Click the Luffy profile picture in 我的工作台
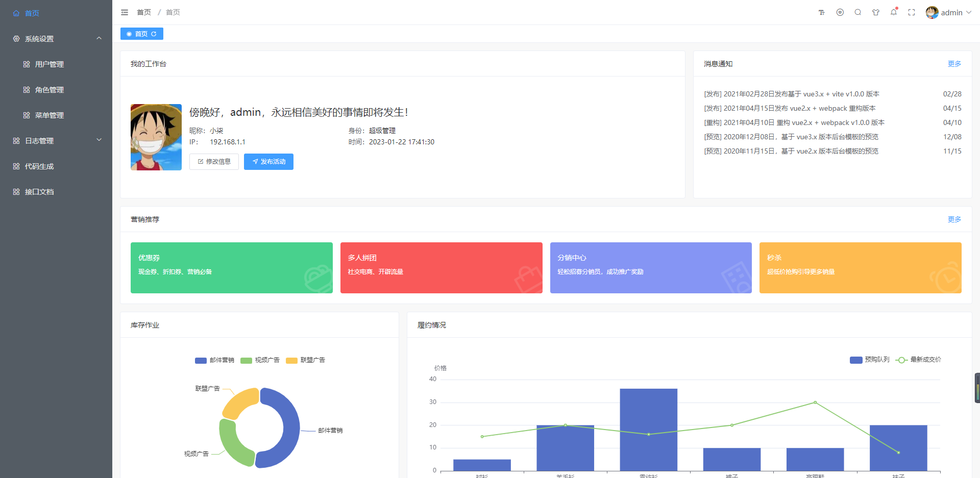 click(x=156, y=137)
